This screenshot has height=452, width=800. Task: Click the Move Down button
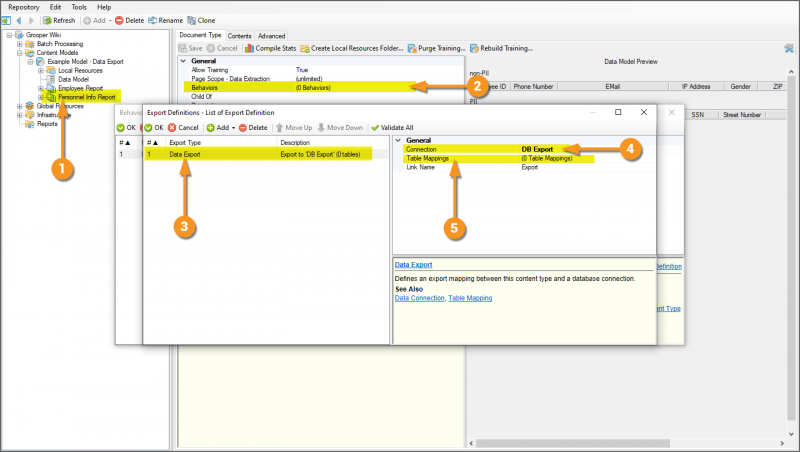tap(340, 128)
